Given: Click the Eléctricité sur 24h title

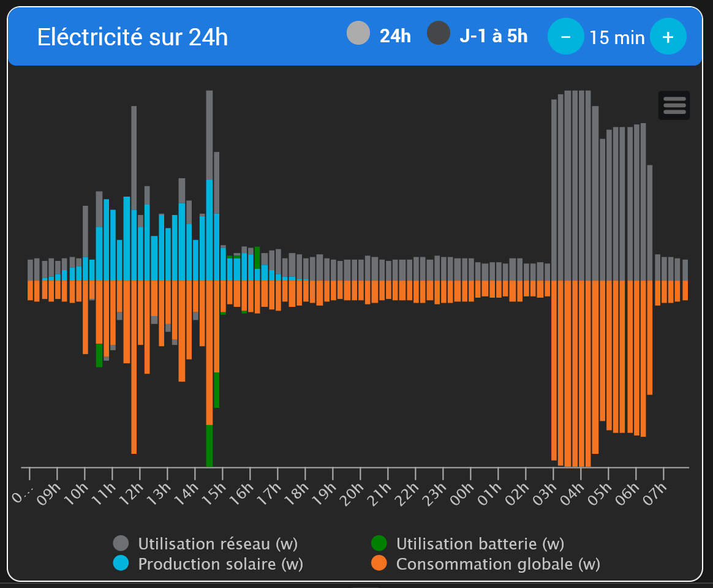Looking at the screenshot, I should click(x=132, y=37).
